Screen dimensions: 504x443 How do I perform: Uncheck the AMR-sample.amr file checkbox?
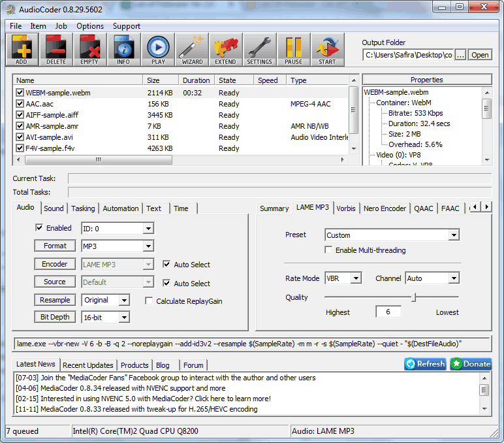click(x=20, y=126)
